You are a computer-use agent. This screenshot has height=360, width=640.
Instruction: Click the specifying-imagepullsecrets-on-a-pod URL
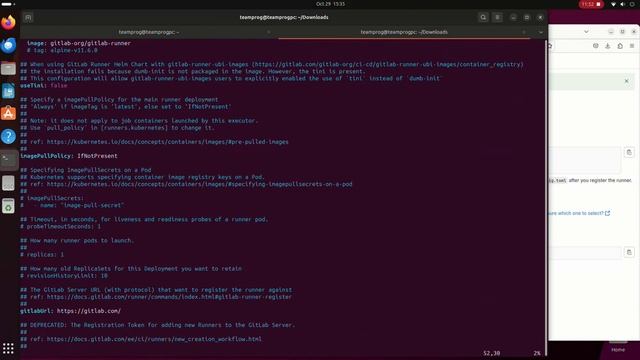(x=200, y=184)
